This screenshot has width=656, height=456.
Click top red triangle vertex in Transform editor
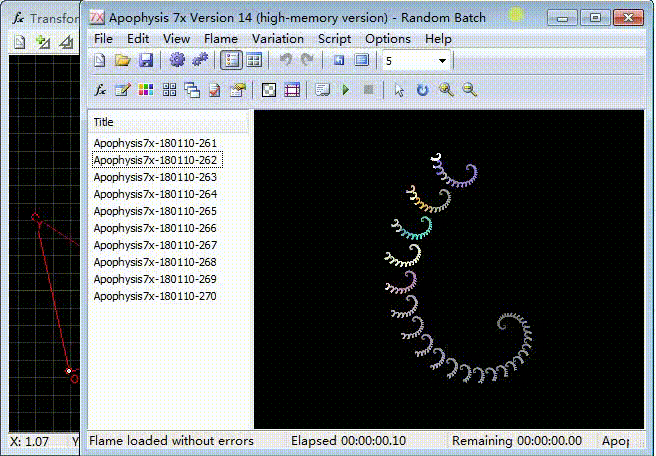pos(35,217)
